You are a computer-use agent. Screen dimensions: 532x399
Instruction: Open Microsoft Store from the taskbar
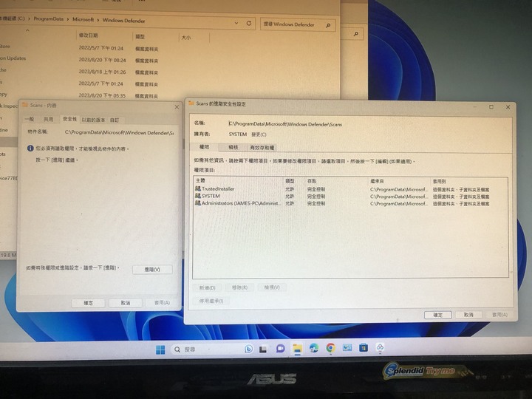(364, 347)
